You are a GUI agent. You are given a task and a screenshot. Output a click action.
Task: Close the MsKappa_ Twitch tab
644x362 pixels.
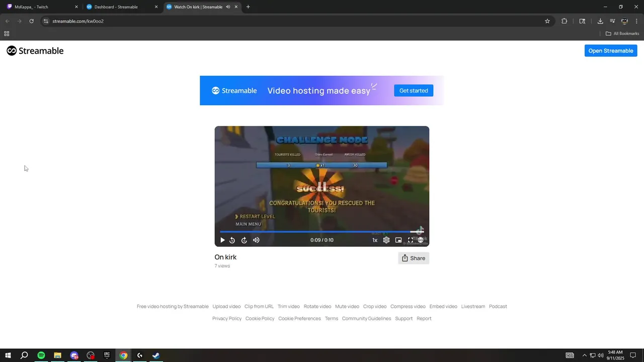[76, 7]
